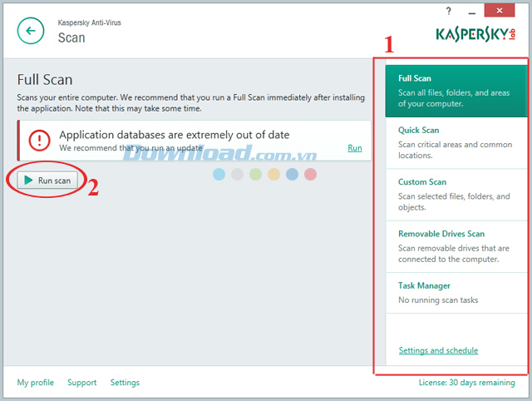Click the Kaspersky lab logo
This screenshot has width=532, height=401.
click(x=475, y=34)
